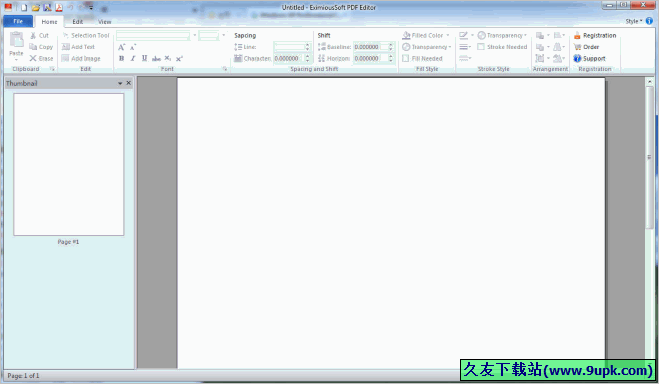Viewport: 659px width, 384px height.
Task: Switch to the Home ribbon tab
Action: pos(49,22)
